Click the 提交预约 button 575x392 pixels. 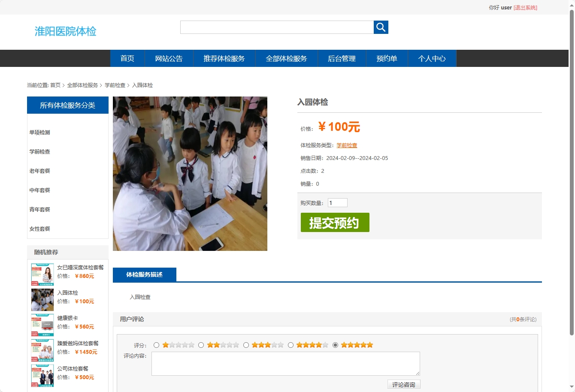coord(335,222)
